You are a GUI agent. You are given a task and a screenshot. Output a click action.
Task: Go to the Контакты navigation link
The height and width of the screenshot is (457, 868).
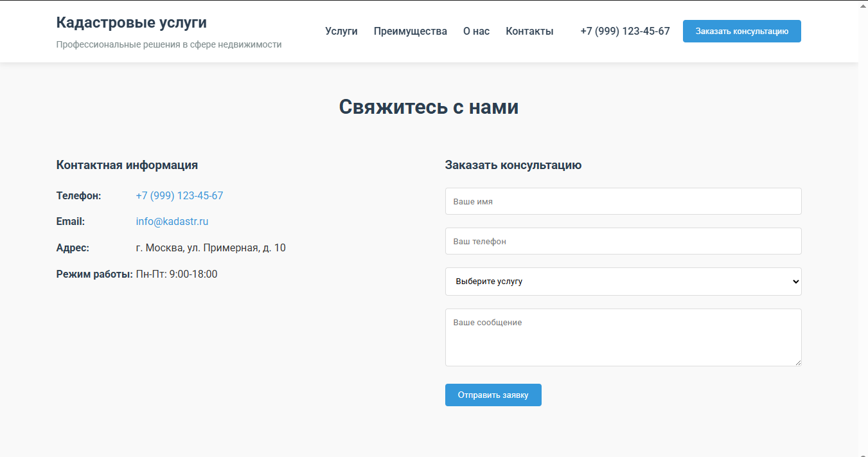[x=529, y=31]
